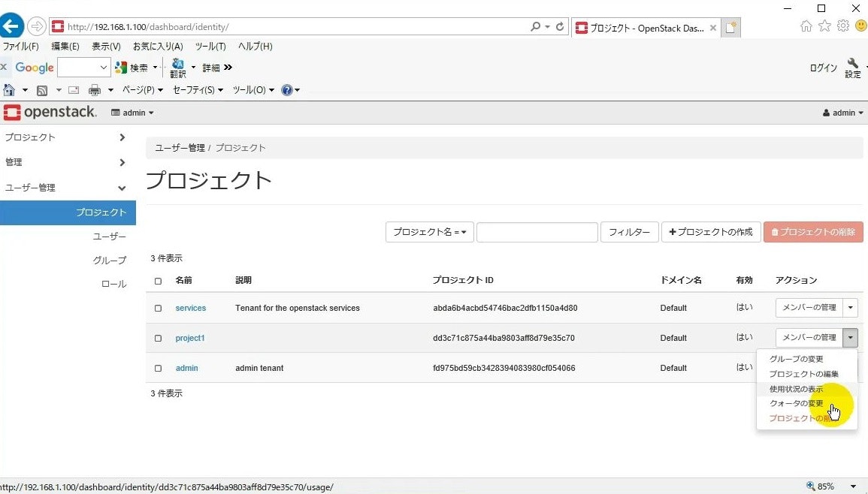Open the 表示(V) menu
Screen dimensions: 868x494
pyautogui.click(x=106, y=47)
